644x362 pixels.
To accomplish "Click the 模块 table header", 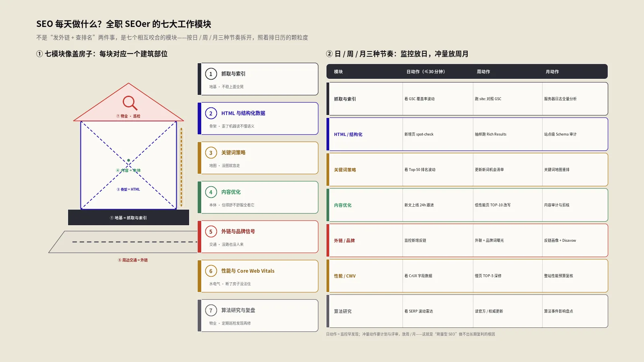I will [x=338, y=72].
